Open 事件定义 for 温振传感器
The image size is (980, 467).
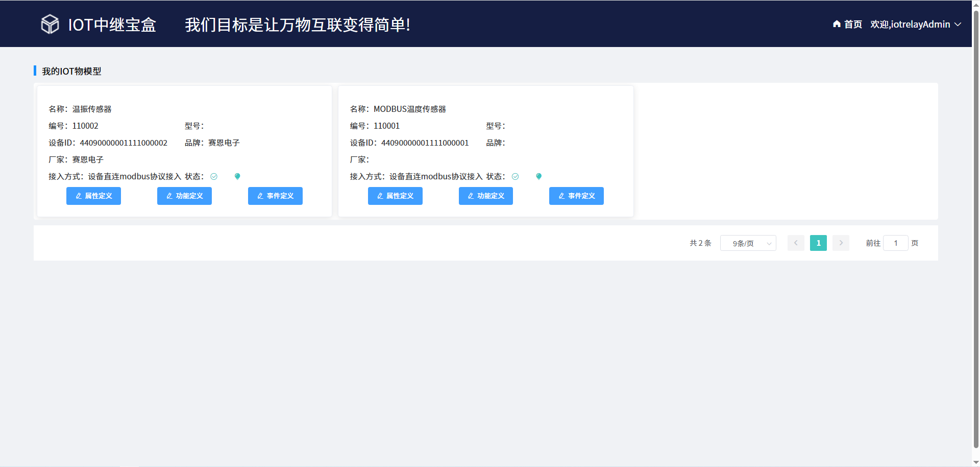coord(275,196)
